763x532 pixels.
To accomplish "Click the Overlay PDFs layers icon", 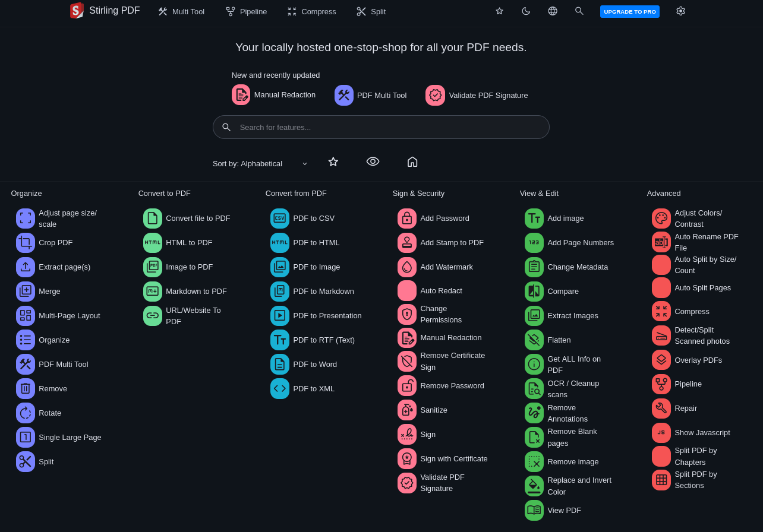I will point(661,360).
